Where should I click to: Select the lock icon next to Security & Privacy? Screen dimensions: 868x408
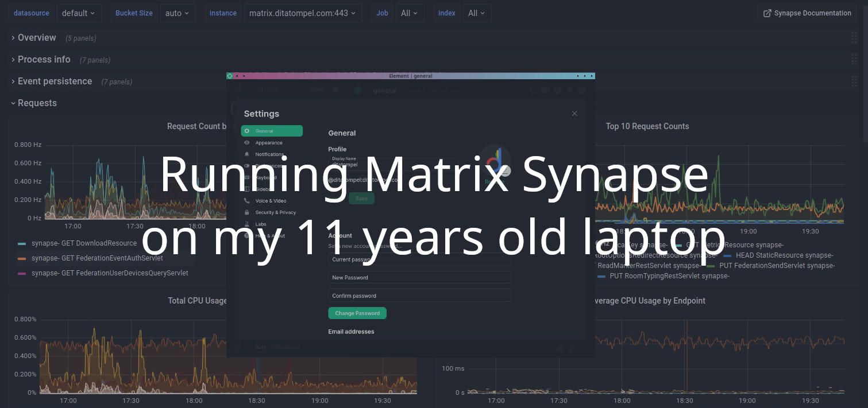pyautogui.click(x=247, y=212)
